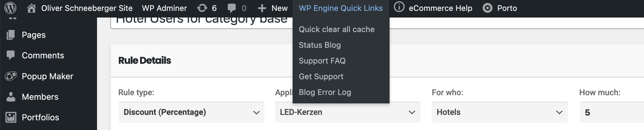This screenshot has width=644, height=130.
Task: Click the eCommerce Help info icon
Action: tap(399, 7)
